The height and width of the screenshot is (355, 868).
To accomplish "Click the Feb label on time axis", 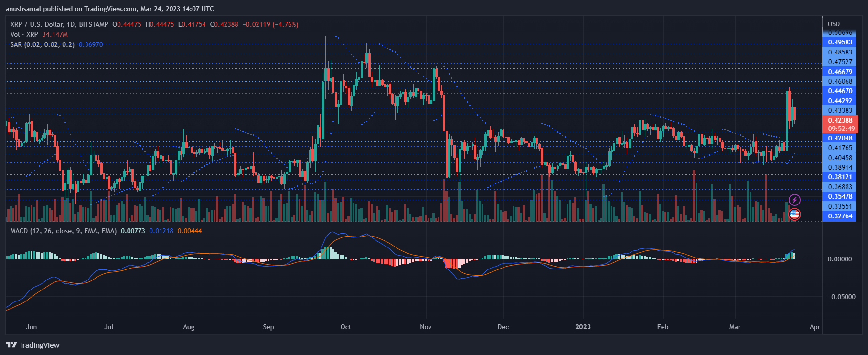I will tap(663, 327).
